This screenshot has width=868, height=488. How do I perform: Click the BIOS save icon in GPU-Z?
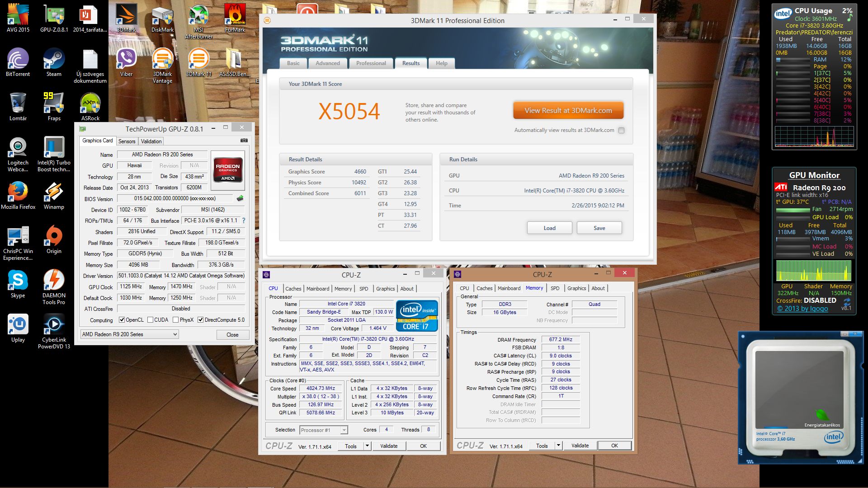click(x=240, y=198)
